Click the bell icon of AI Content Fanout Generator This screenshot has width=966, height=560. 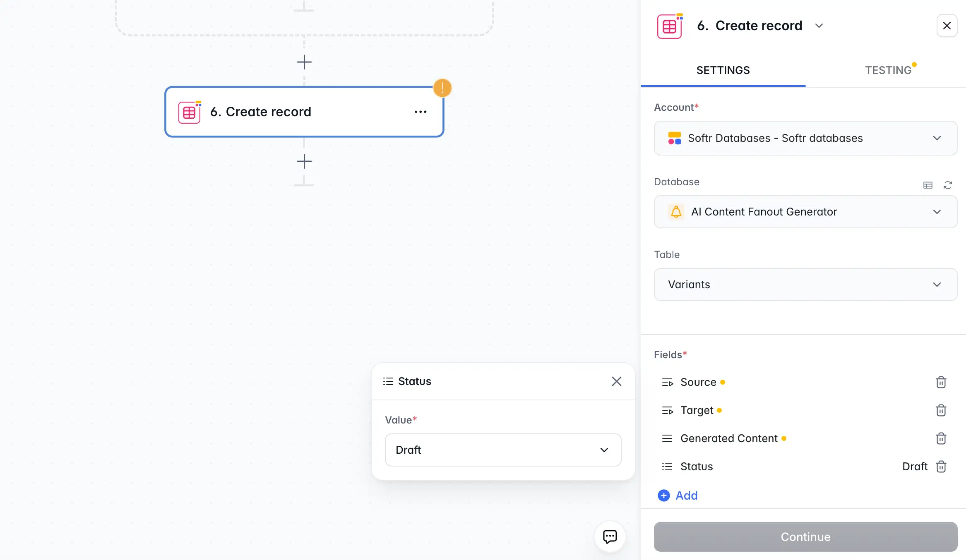tap(676, 212)
